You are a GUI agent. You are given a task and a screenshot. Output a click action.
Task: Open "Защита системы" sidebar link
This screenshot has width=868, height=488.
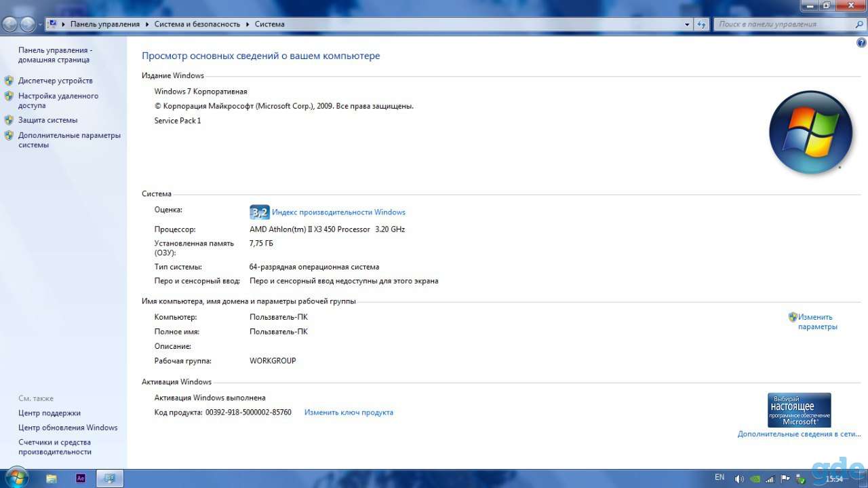pos(47,120)
